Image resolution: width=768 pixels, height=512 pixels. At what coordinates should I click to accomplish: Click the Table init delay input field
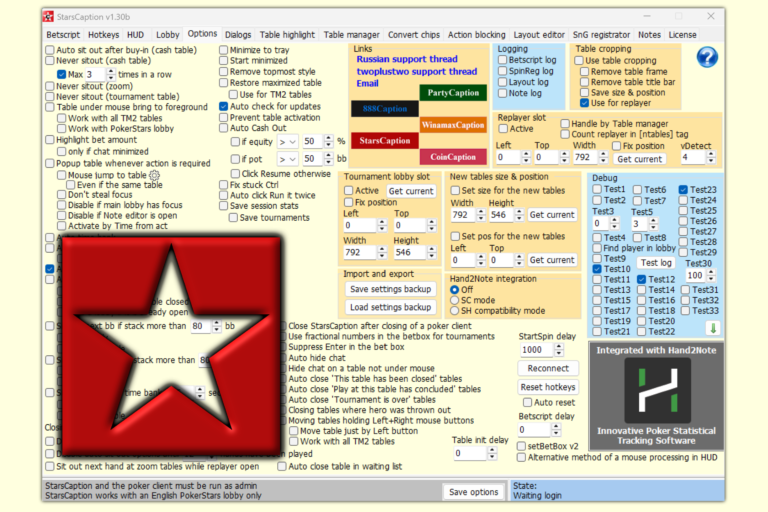pos(469,453)
